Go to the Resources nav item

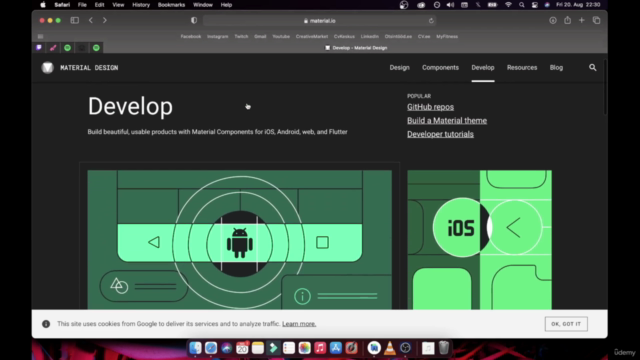(x=522, y=68)
